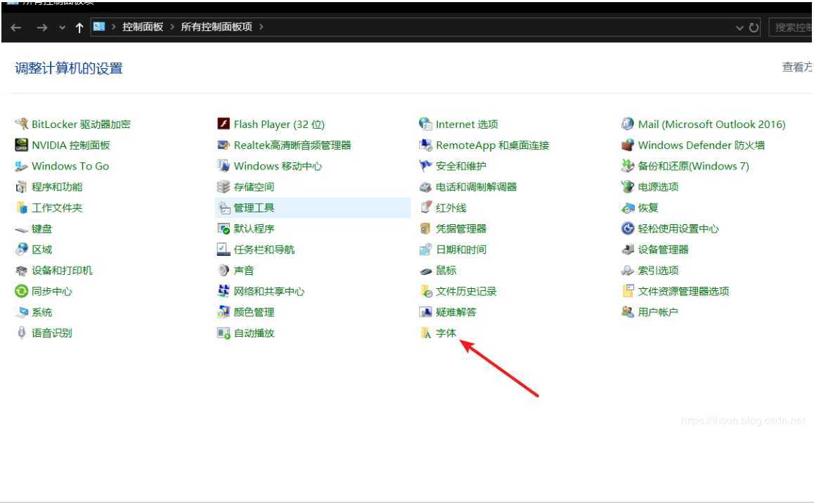Screen dimensions: 814x504
Task: Open the NVIDIA 控制面板 icon
Action: [21, 145]
